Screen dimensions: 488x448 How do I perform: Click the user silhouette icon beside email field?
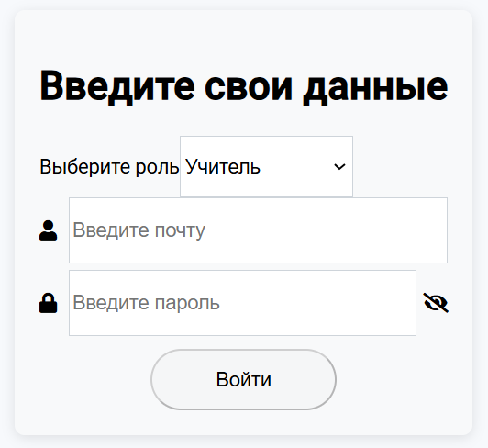pos(49,230)
